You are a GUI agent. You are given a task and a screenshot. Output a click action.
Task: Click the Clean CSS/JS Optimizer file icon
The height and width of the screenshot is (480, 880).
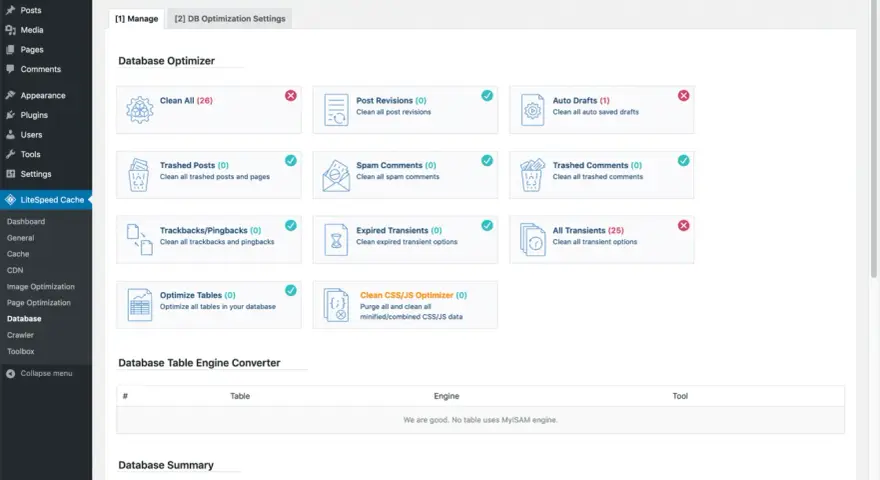(336, 305)
